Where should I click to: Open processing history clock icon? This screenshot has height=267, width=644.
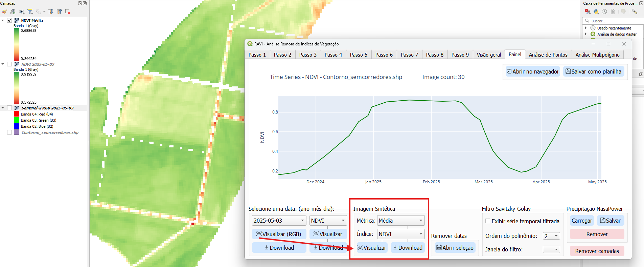pos(604,12)
